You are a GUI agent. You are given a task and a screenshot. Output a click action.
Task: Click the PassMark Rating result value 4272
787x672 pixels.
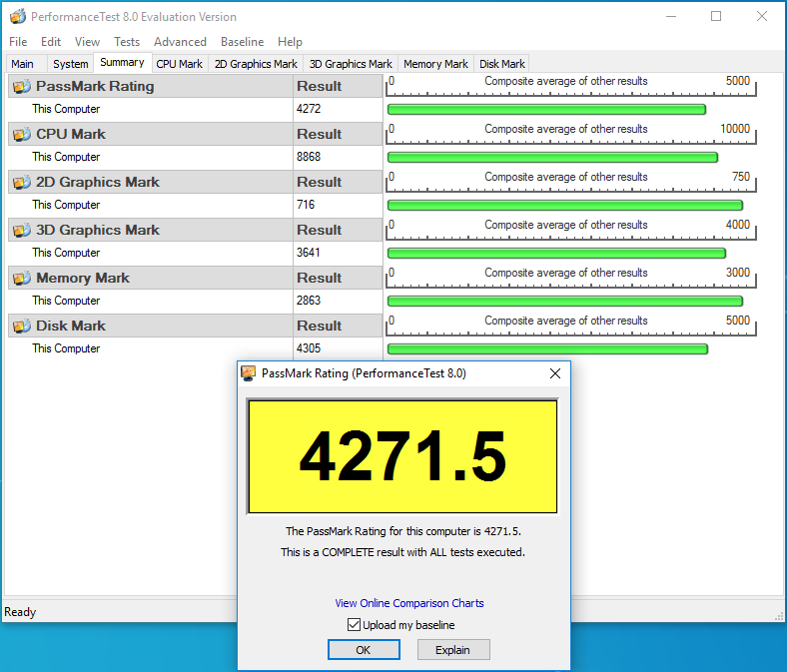coord(309,109)
